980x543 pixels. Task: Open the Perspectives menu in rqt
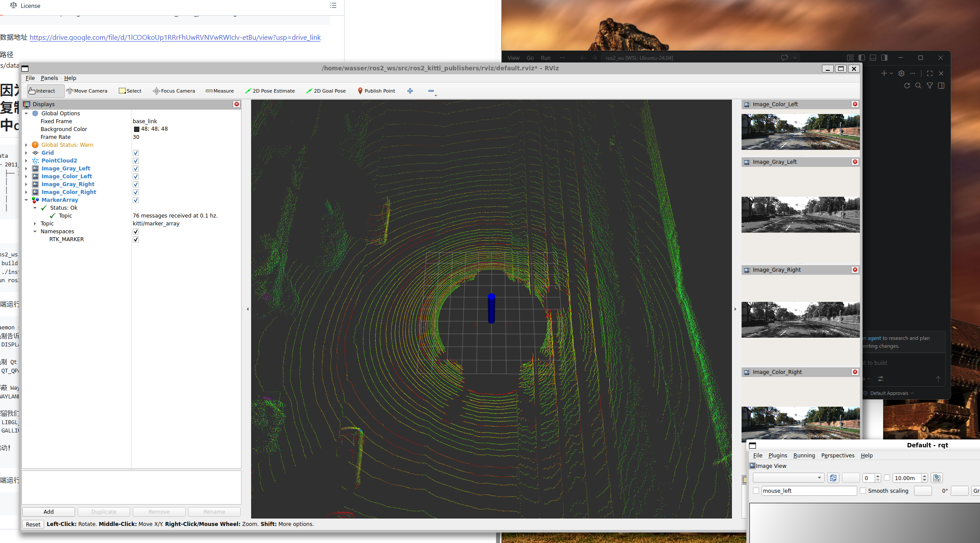(x=838, y=455)
